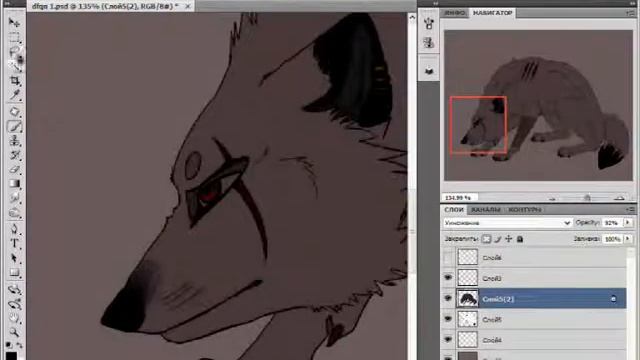The width and height of the screenshot is (640, 360).
Task: Click the canvas vertical scrollbar up arrow
Action: click(411, 18)
